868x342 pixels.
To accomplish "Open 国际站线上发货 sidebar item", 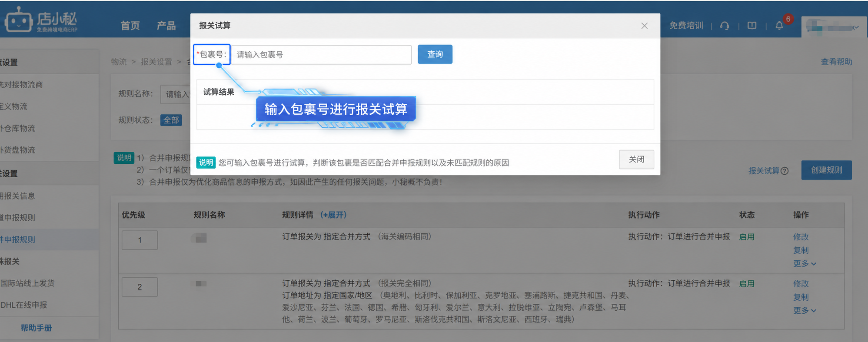I will [x=27, y=283].
